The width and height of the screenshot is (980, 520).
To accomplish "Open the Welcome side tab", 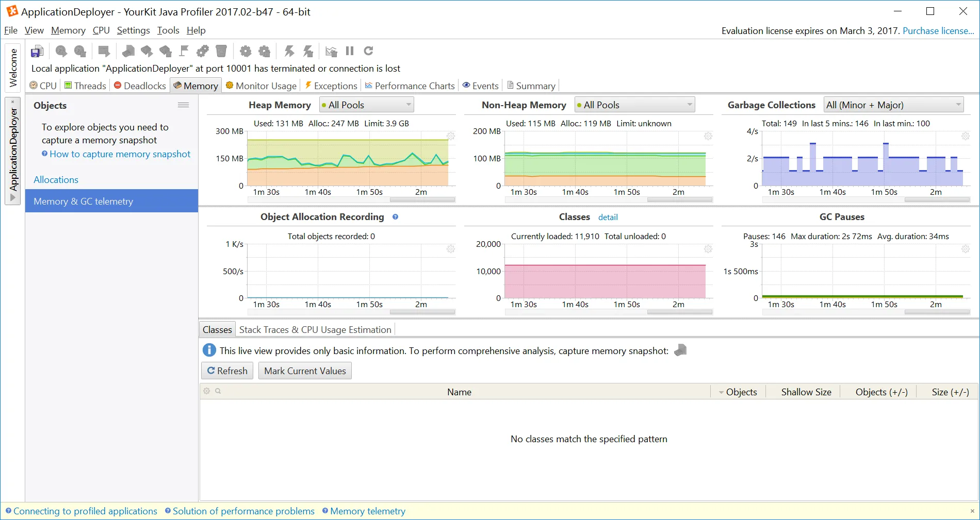I will 13,68.
